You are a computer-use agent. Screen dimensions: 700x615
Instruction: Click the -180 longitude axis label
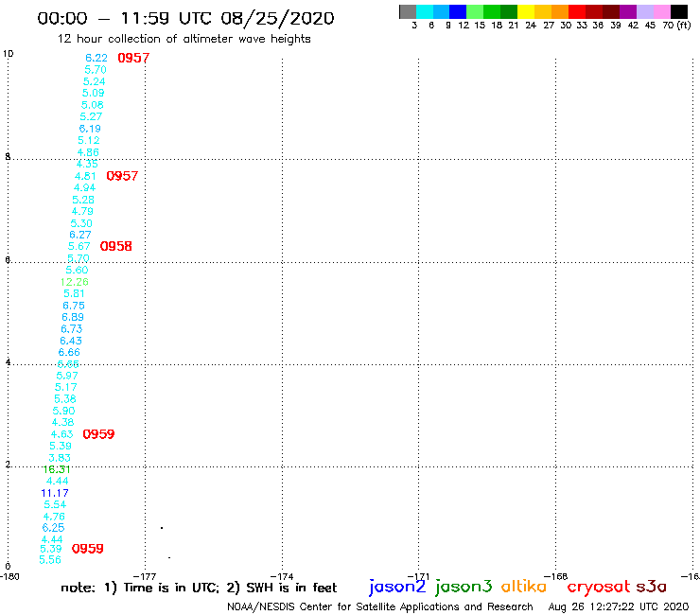tap(9, 576)
